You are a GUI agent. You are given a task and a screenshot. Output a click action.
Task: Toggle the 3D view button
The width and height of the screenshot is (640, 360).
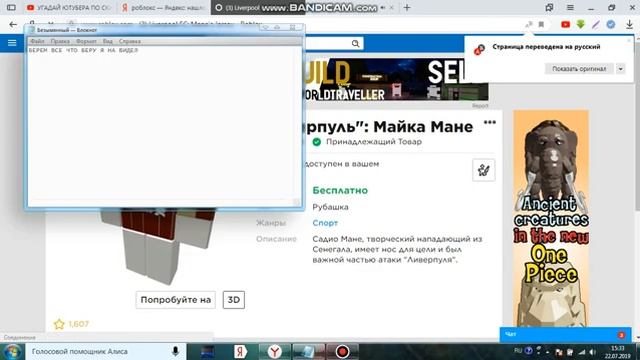pos(234,300)
